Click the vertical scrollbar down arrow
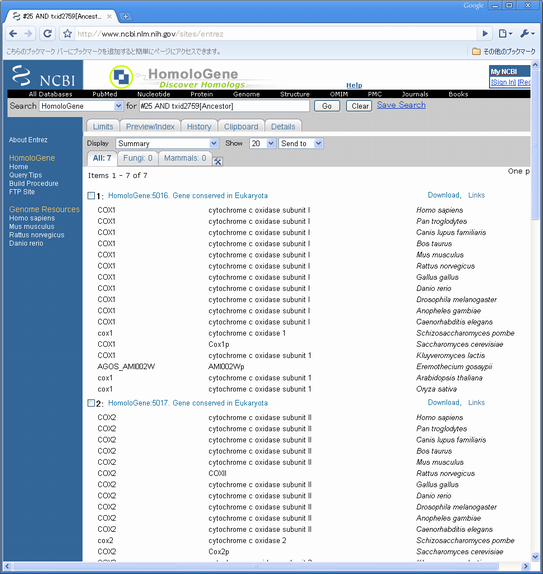543x574 pixels. [x=535, y=557]
